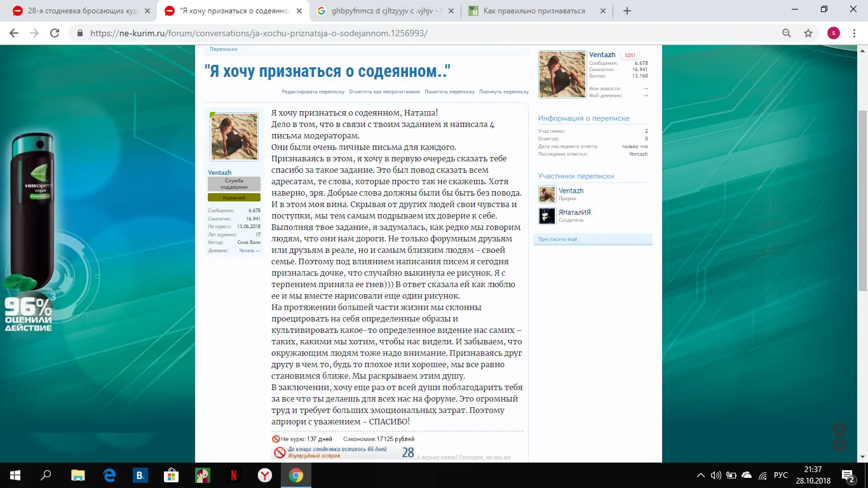
Task: Click the Chrome profile avatar icon
Action: (x=834, y=33)
